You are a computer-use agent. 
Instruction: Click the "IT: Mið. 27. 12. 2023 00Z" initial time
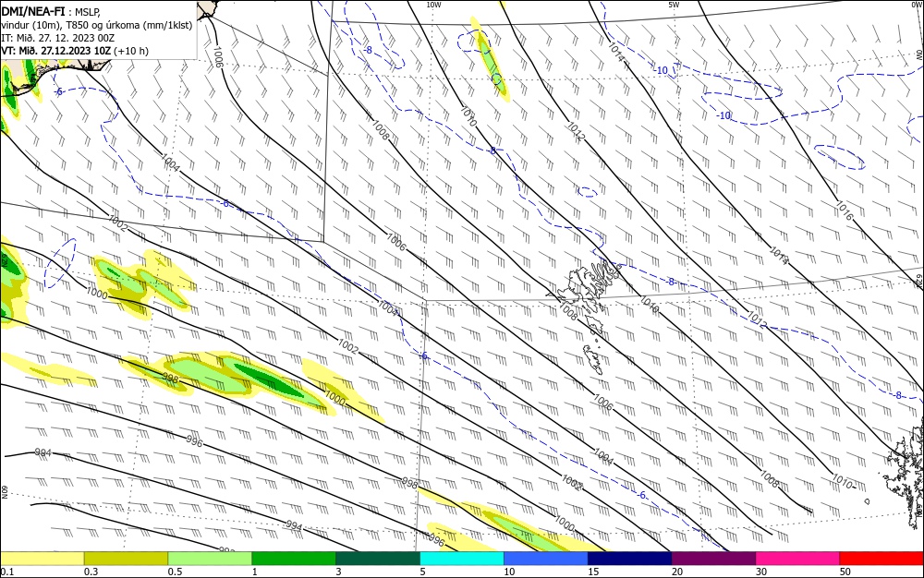point(57,38)
